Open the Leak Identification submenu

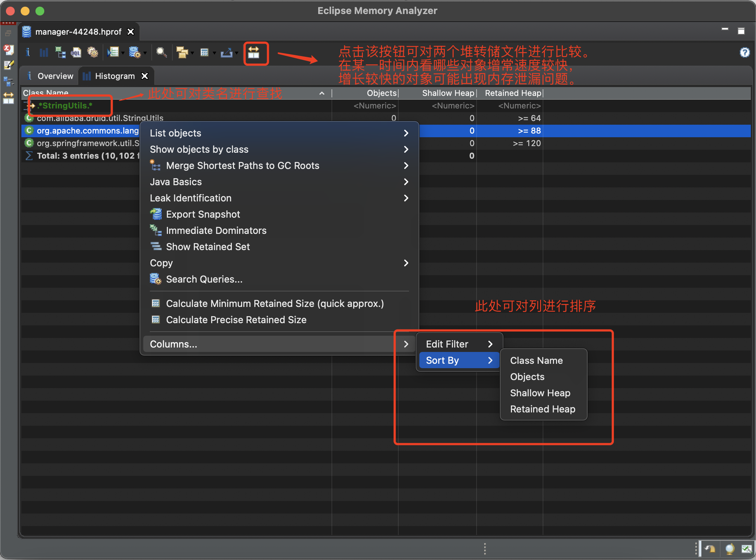click(279, 198)
